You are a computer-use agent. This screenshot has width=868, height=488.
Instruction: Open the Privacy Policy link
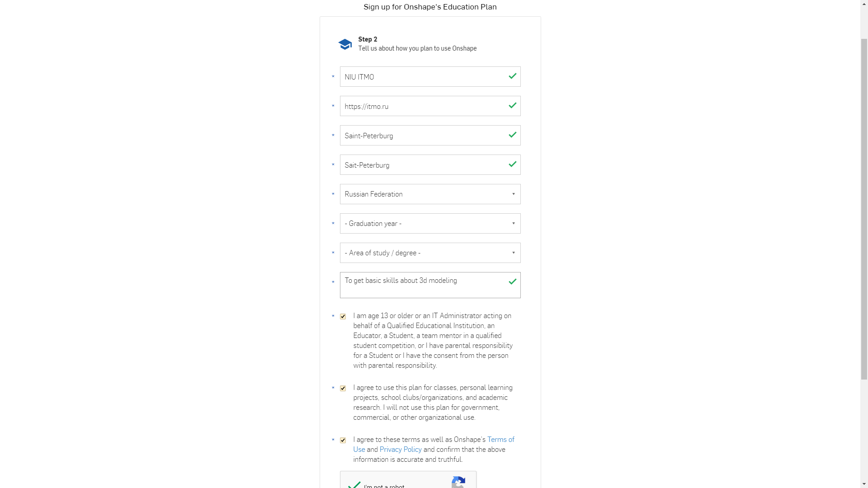pyautogui.click(x=401, y=449)
